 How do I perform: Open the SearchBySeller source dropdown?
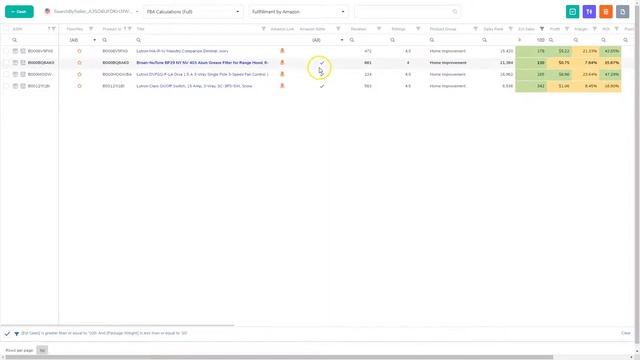pyautogui.click(x=92, y=12)
